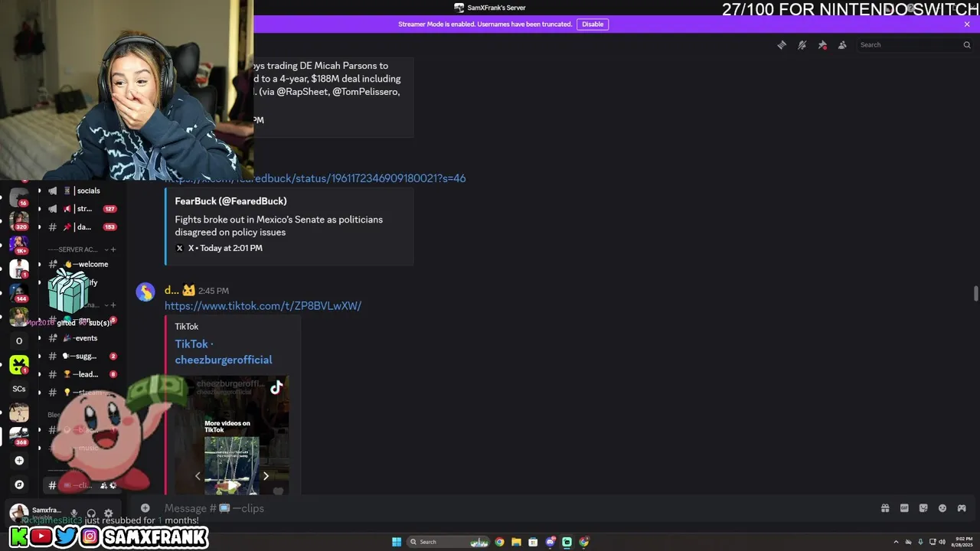Open the sugg... channel

81,356
